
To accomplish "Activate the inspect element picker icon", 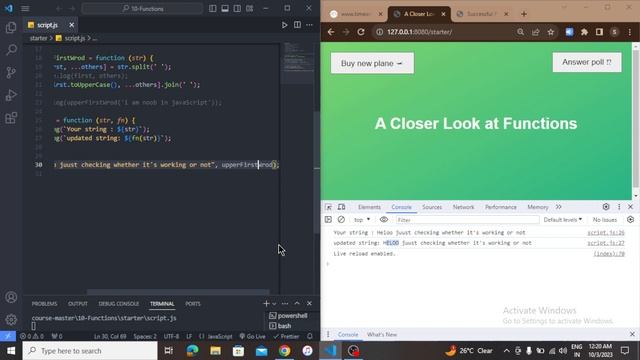I will 329,207.
